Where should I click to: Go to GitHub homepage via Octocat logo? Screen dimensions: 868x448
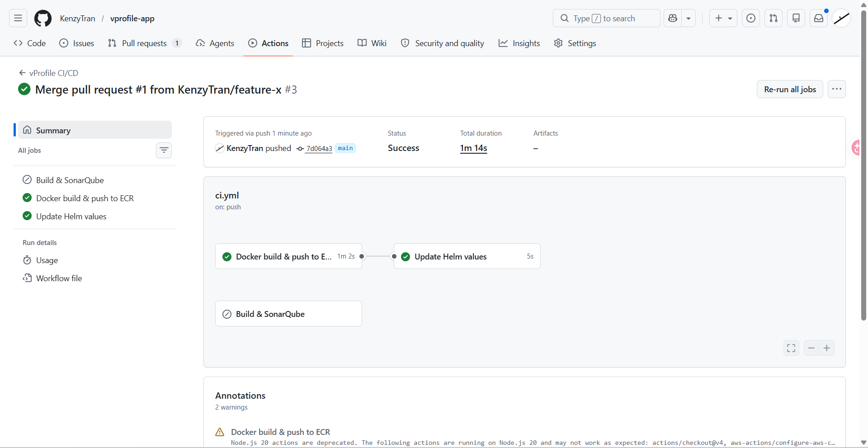43,18
